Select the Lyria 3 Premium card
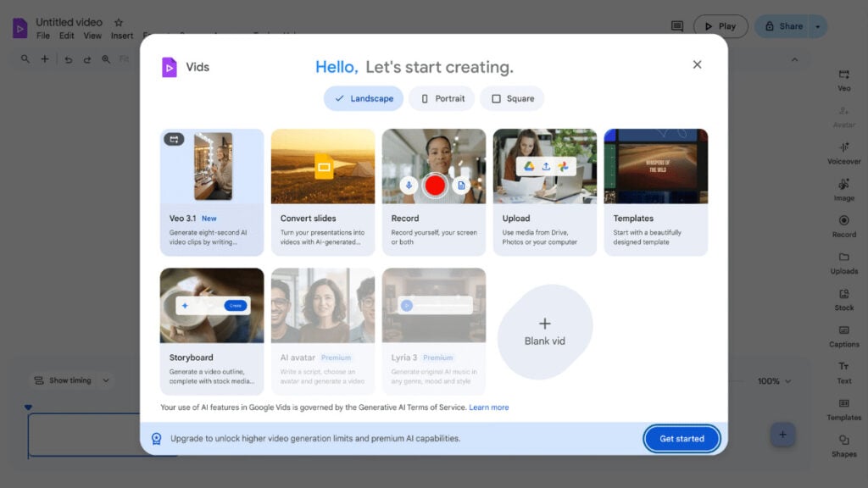The image size is (868, 488). [x=434, y=331]
